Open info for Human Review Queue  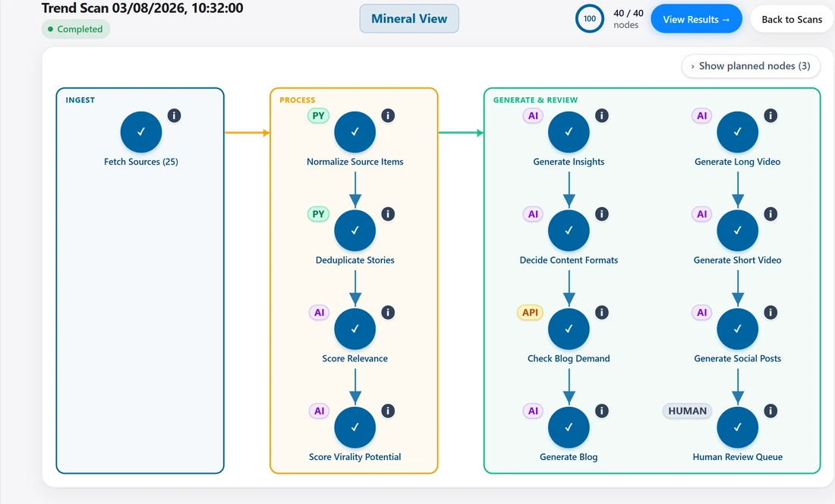[x=770, y=411]
